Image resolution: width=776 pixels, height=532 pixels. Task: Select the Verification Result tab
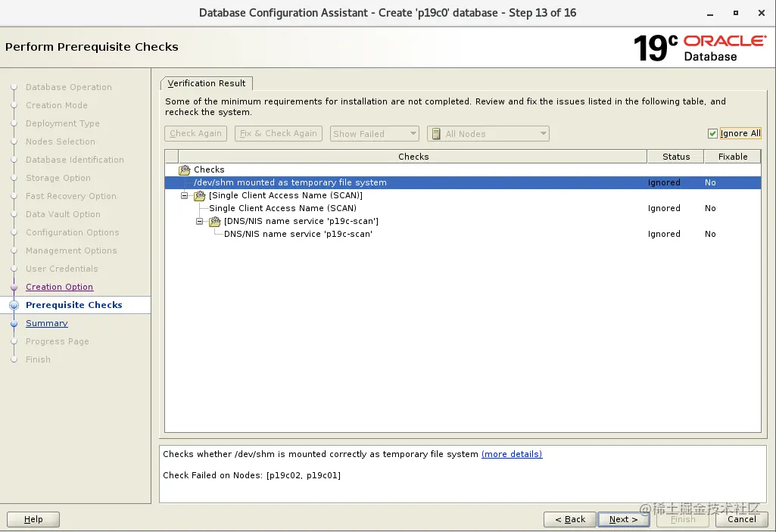coord(207,83)
